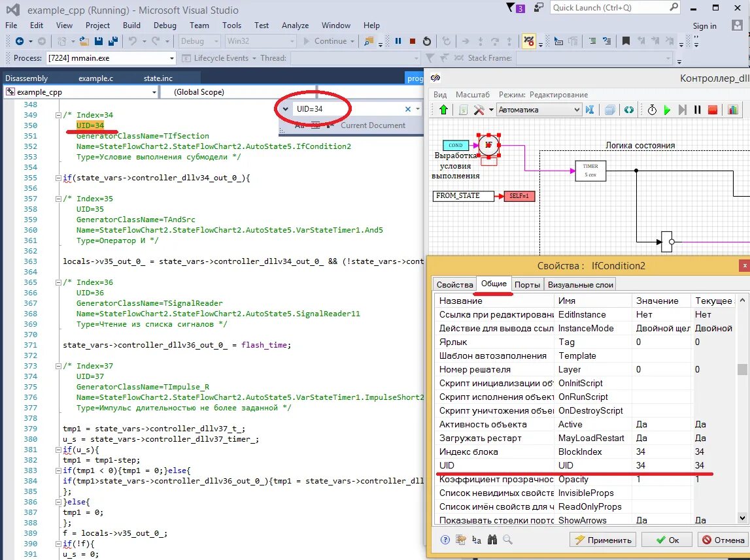
Task: Click the blue signal connection icon
Action: coord(590,110)
